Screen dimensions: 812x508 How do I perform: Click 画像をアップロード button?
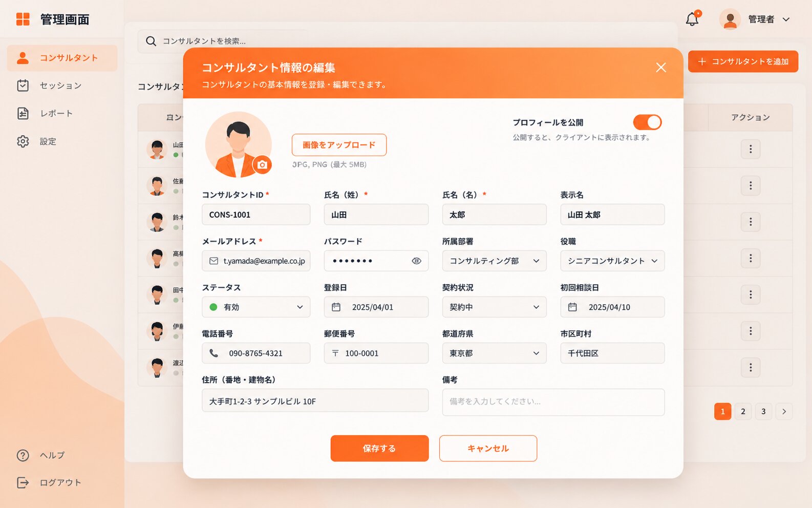pos(339,145)
